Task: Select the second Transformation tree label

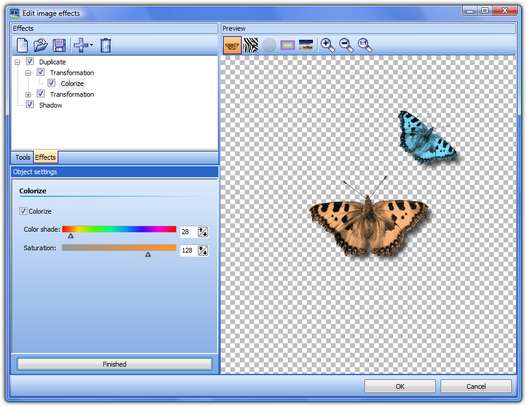Action: coord(72,94)
